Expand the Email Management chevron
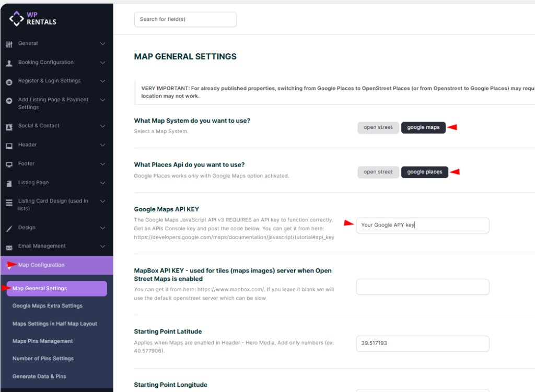The height and width of the screenshot is (392, 535). point(103,246)
